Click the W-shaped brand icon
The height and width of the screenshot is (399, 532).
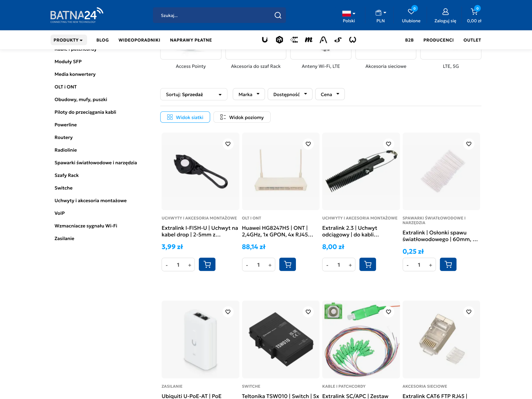coord(353,40)
